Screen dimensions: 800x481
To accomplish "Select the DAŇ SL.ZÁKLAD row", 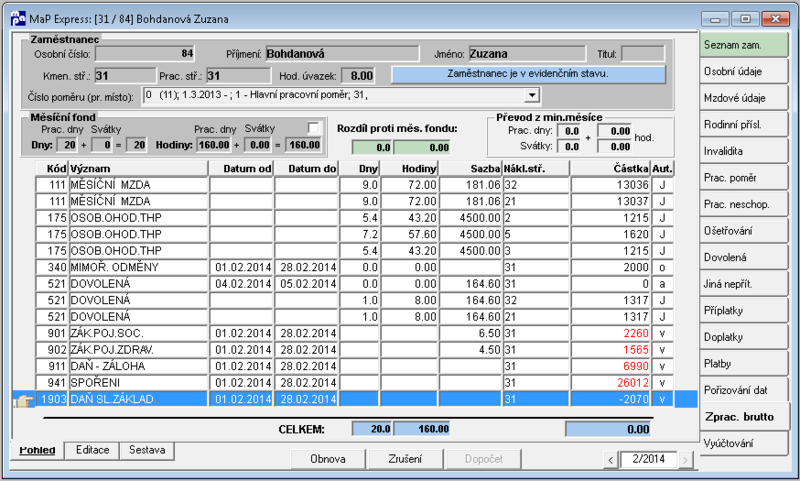I will point(355,399).
